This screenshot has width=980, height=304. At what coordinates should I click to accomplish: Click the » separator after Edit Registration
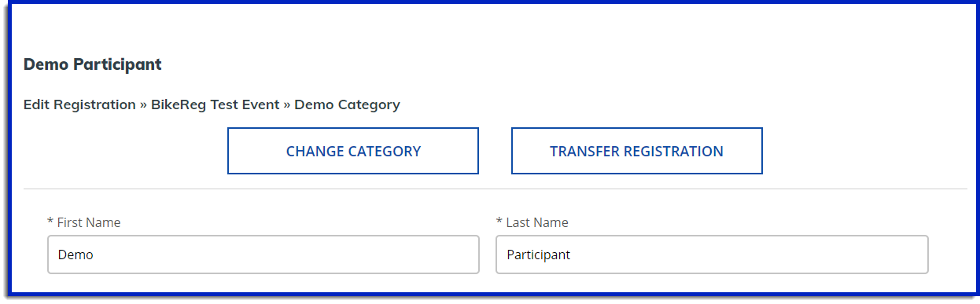click(143, 104)
